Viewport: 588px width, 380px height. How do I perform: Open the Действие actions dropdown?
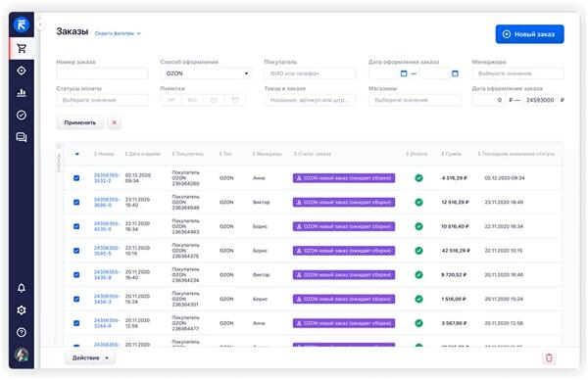point(90,357)
